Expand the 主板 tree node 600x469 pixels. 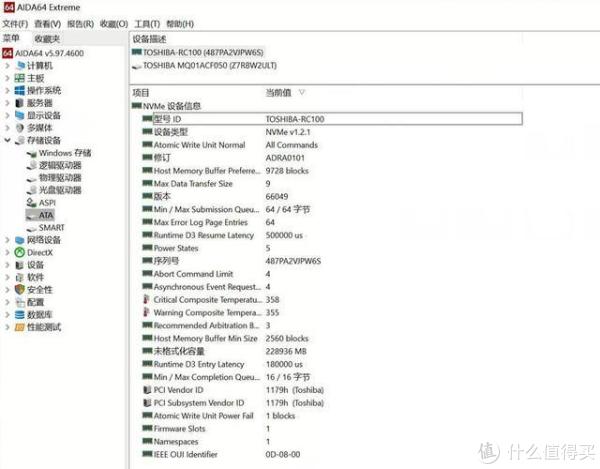click(7, 78)
